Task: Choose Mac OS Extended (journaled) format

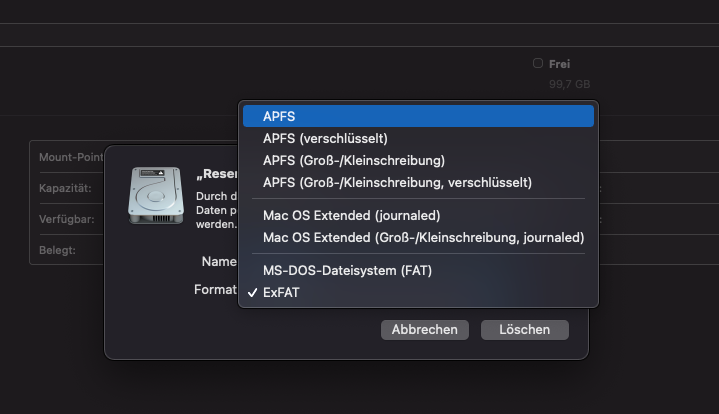Action: 351,215
